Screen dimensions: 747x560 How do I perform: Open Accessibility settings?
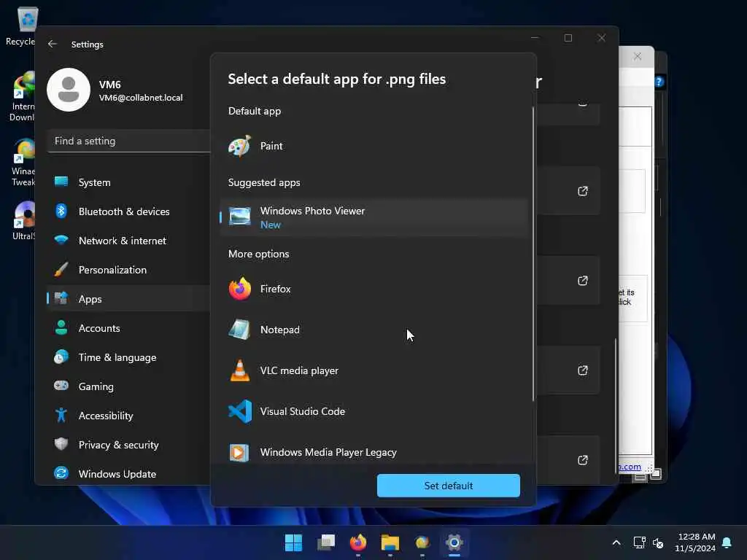click(128, 416)
